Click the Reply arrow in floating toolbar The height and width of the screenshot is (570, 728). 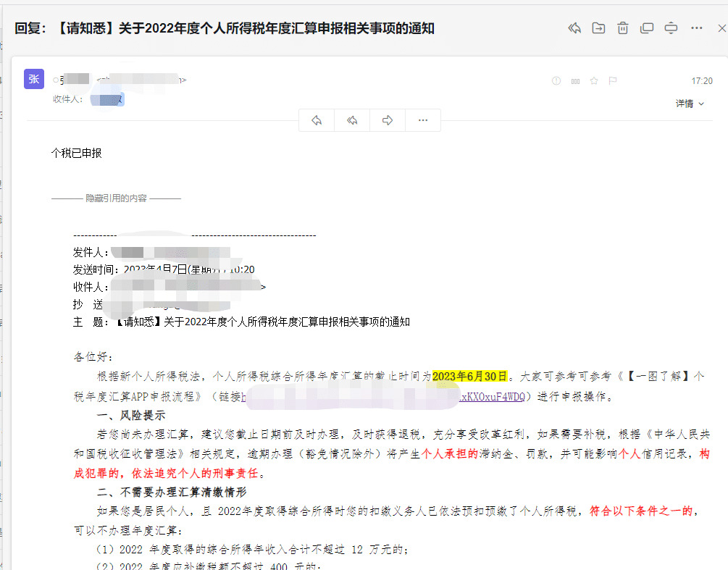317,120
